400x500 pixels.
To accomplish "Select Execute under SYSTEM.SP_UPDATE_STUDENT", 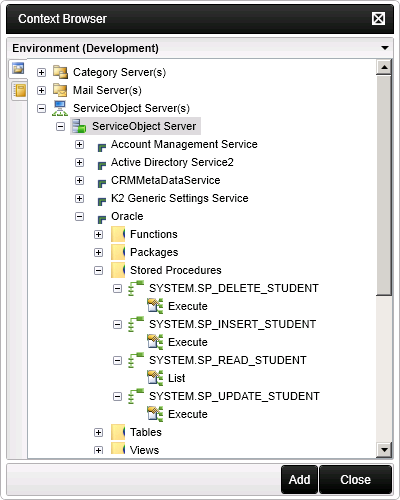I will pos(188,414).
